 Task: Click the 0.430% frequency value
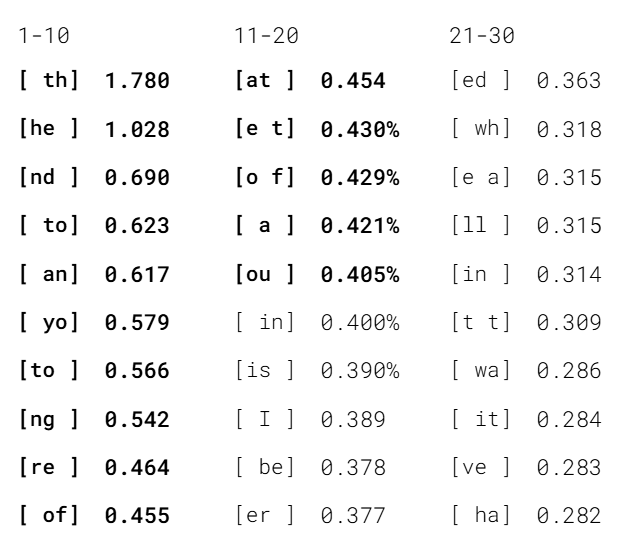point(360,130)
